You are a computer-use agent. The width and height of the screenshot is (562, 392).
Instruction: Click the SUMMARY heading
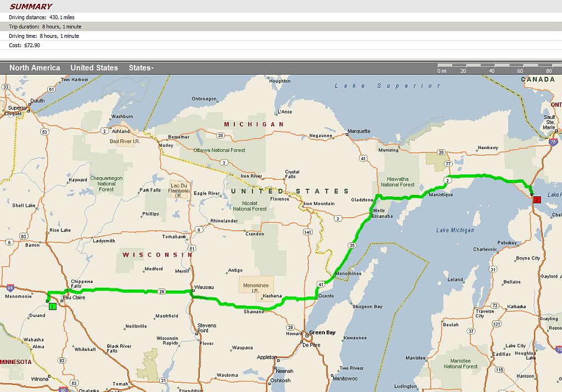pyautogui.click(x=31, y=7)
